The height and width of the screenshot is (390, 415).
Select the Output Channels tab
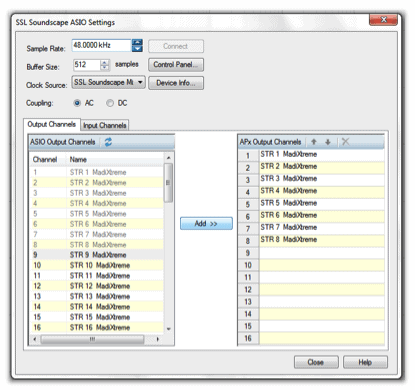coord(52,124)
